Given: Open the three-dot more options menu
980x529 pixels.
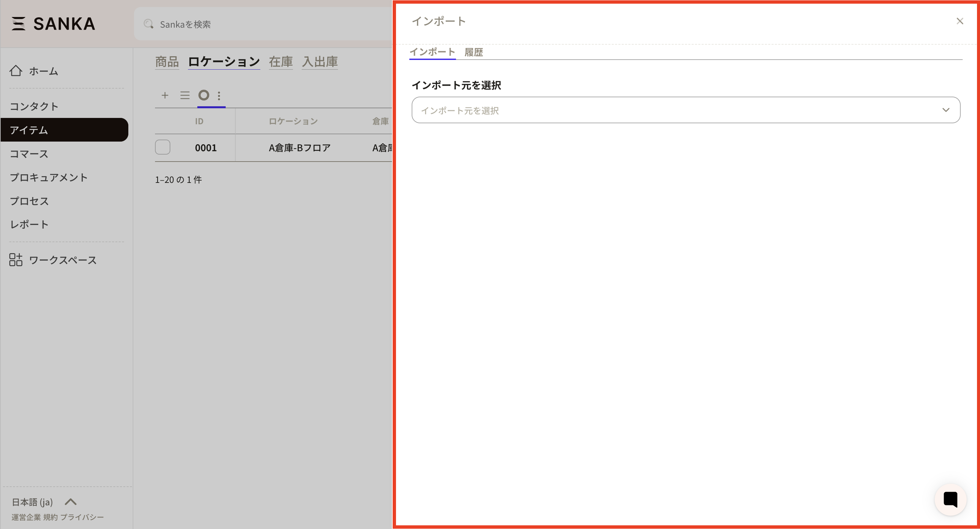Looking at the screenshot, I should click(x=219, y=96).
